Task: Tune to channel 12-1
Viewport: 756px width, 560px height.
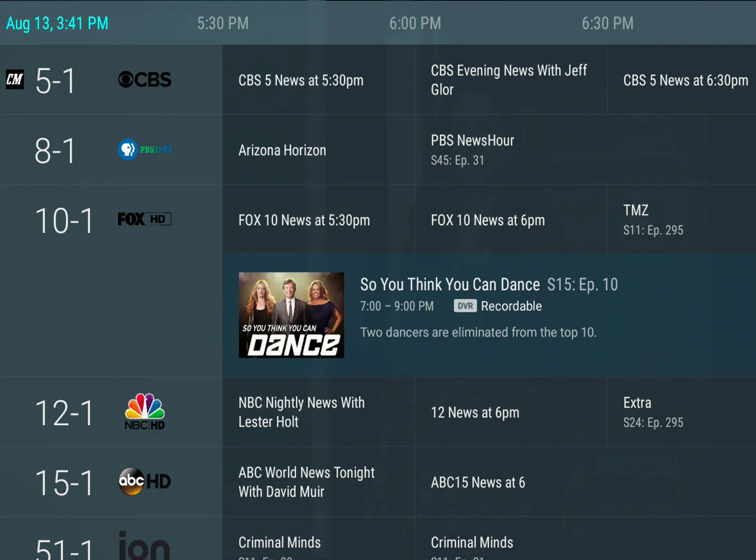Action: (64, 413)
